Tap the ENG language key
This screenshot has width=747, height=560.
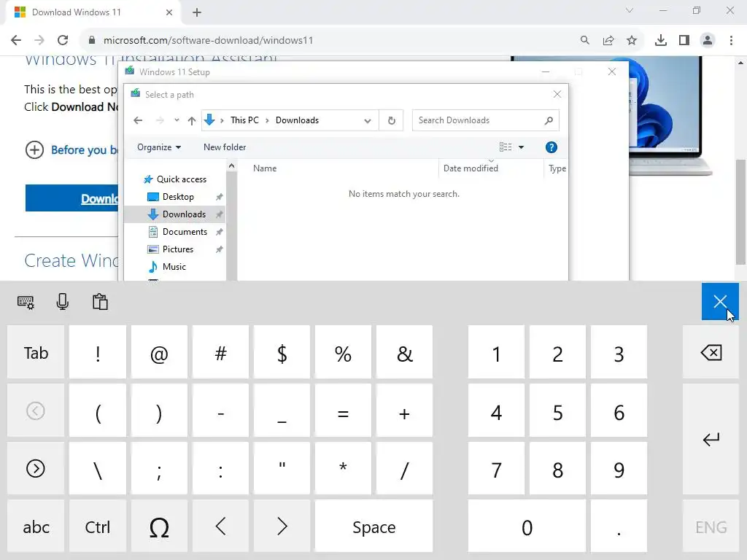click(711, 526)
